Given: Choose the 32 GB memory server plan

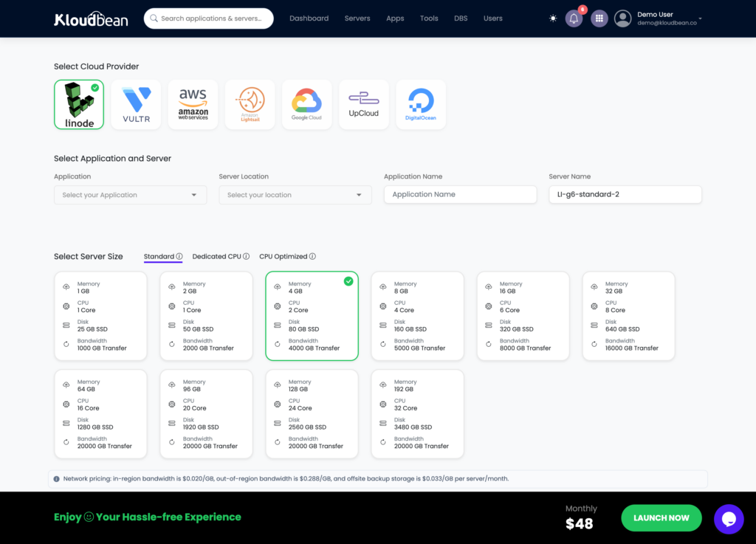Looking at the screenshot, I should click(x=629, y=316).
